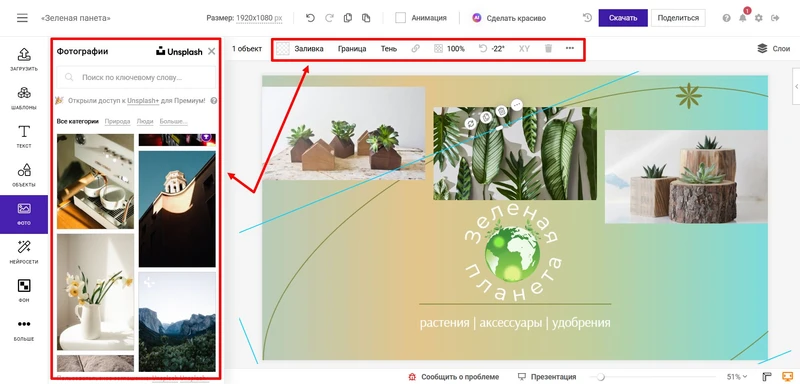Click the Сделать красиво AI button
Viewport: 800px width, 384px height.
509,18
